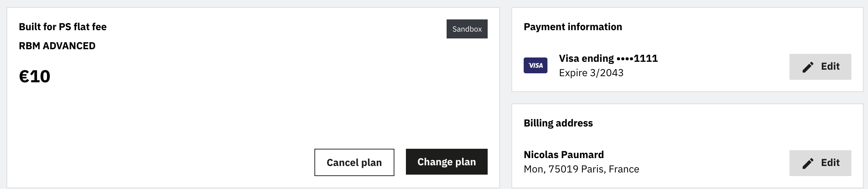Click the Mon, 75019 Paris address line
The height and width of the screenshot is (189, 868).
point(581,169)
